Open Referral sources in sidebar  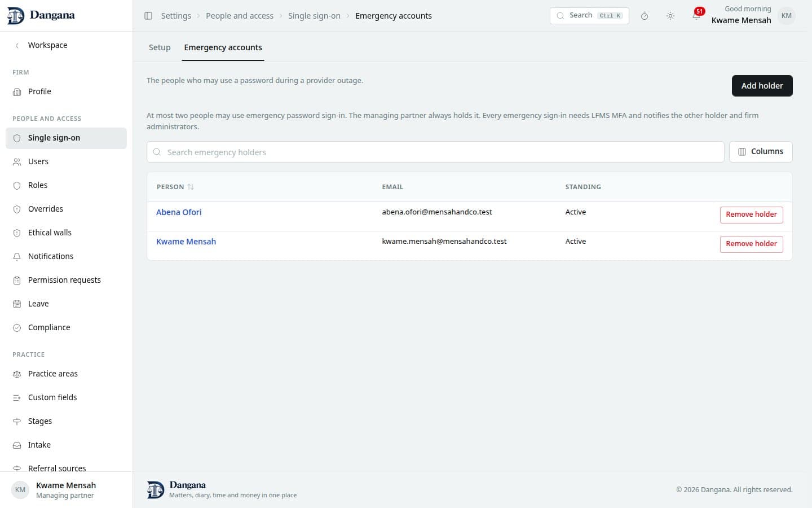click(x=66, y=467)
